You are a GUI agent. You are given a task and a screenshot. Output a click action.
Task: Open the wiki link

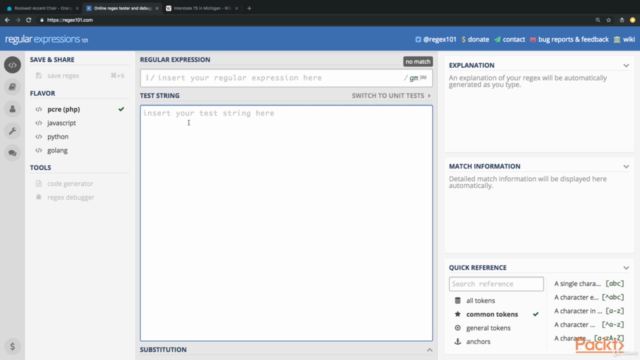coord(624,40)
